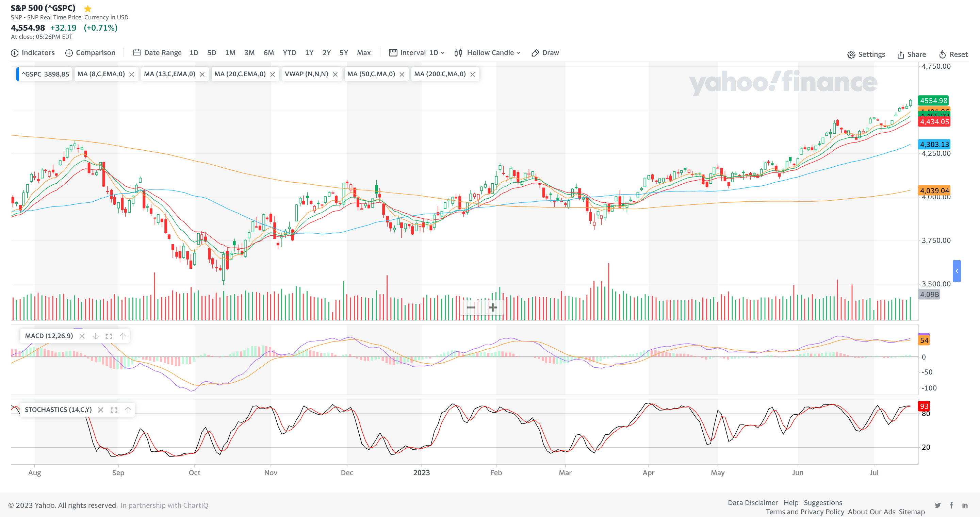Move MACD panel down with arrow icon
The height and width of the screenshot is (517, 980).
coord(96,336)
